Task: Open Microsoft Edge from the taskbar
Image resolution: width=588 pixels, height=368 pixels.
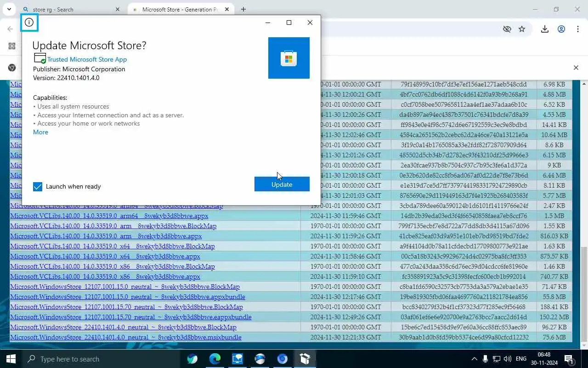Action: [215, 359]
